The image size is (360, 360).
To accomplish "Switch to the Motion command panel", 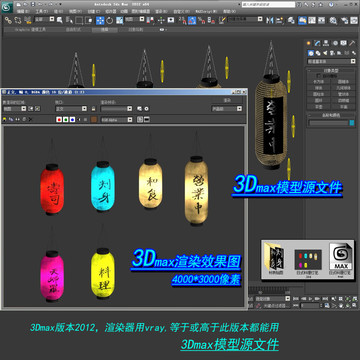I will (x=335, y=43).
